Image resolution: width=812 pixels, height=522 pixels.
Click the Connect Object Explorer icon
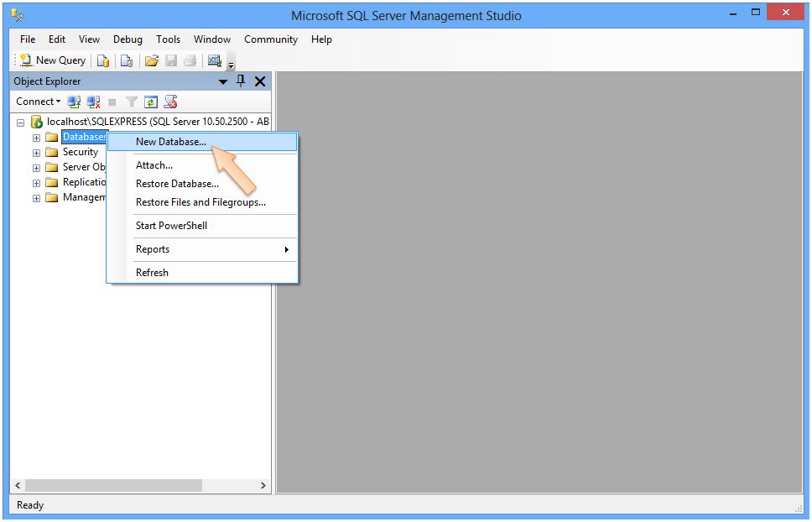(x=74, y=102)
